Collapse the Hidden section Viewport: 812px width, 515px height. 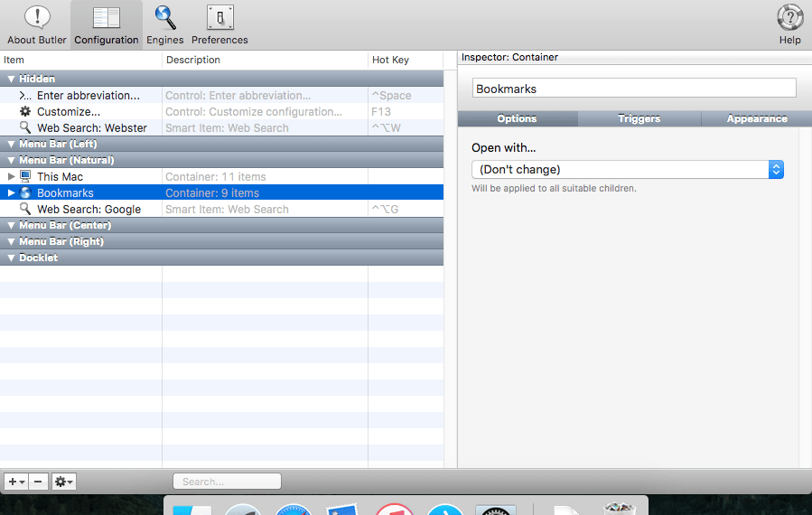11,80
